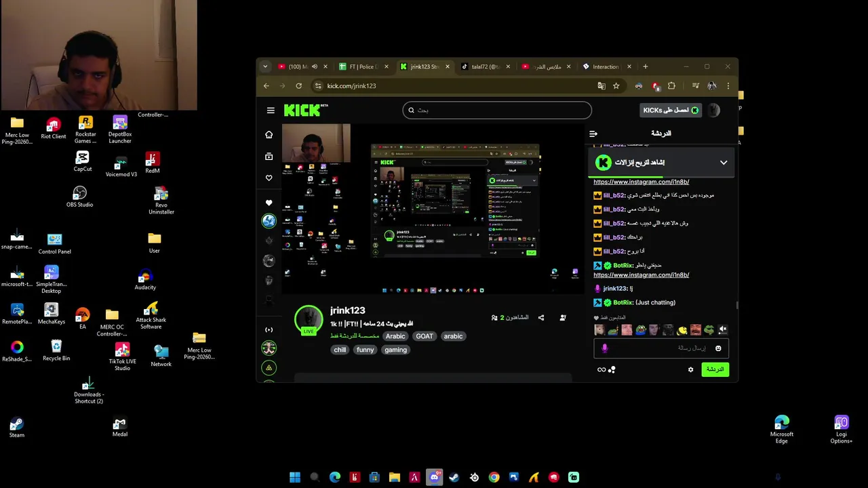Open the Browse icon in Kick sidebar

click(269, 157)
